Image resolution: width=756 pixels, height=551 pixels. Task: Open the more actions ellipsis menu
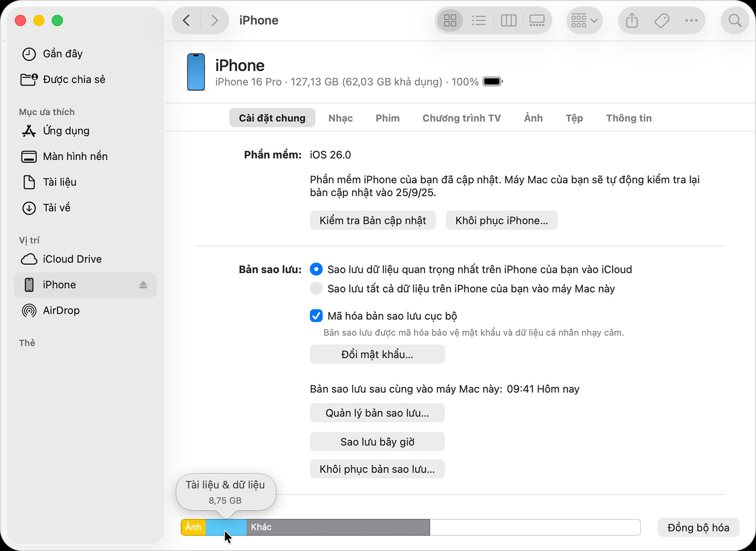coord(691,21)
